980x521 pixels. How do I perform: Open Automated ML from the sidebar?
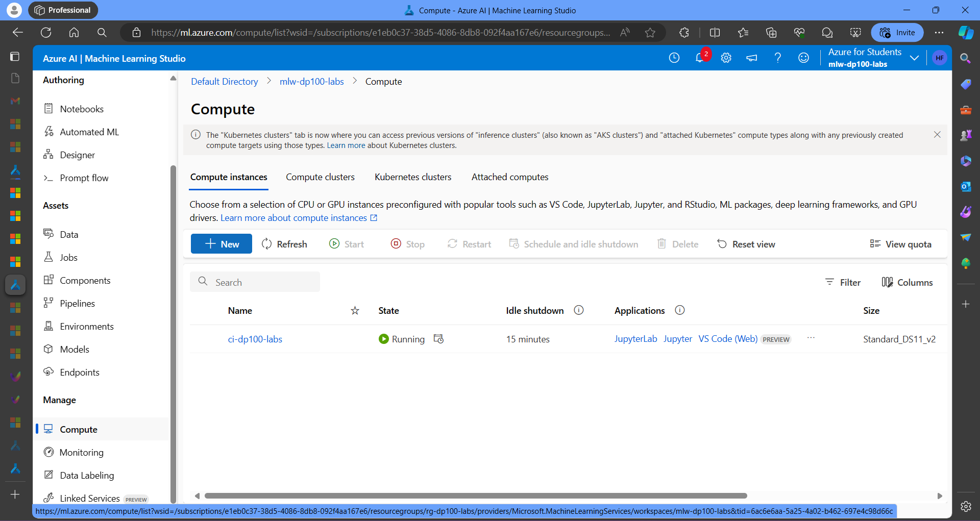click(x=81, y=132)
